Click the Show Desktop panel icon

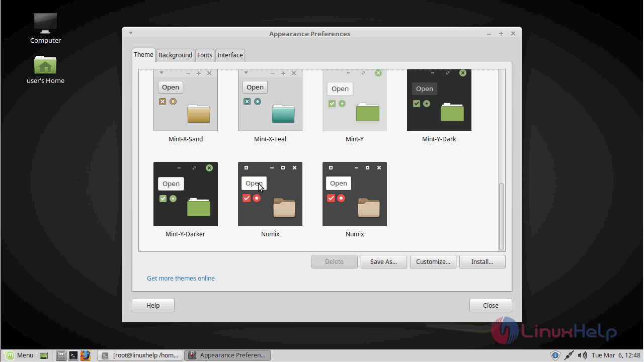click(44, 355)
